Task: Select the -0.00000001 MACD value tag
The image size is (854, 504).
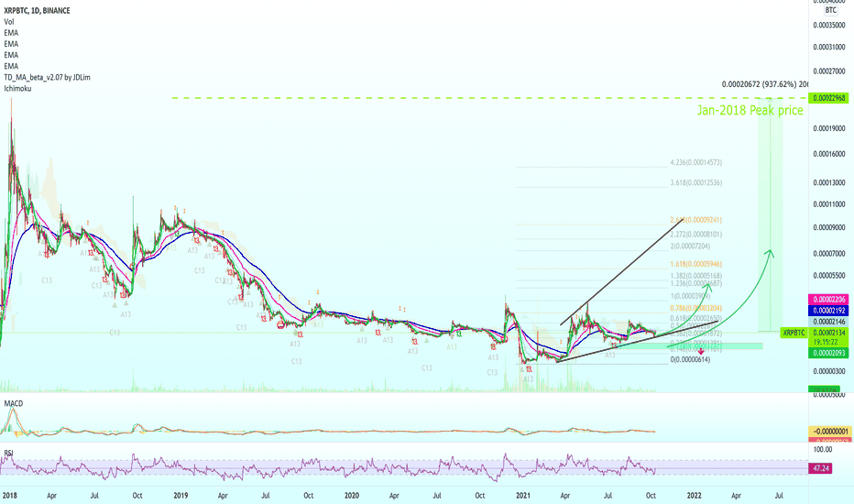Action: point(829,432)
